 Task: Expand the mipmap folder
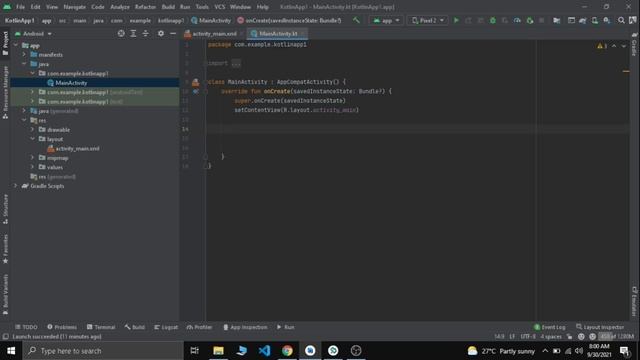tap(32, 158)
